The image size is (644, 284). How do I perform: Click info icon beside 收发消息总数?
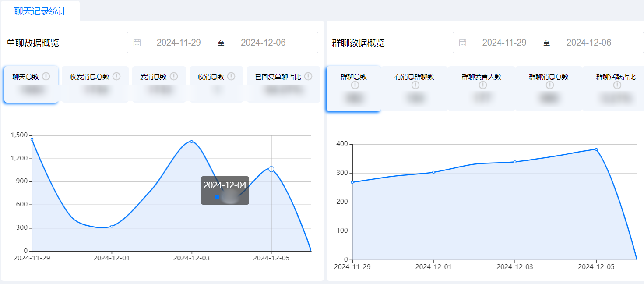coord(116,77)
